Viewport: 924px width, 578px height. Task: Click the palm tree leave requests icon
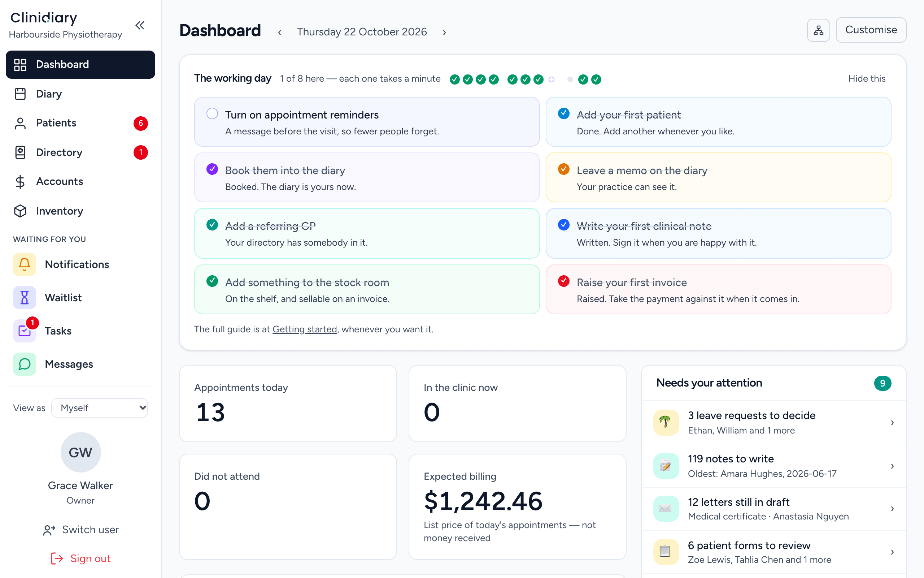click(666, 422)
